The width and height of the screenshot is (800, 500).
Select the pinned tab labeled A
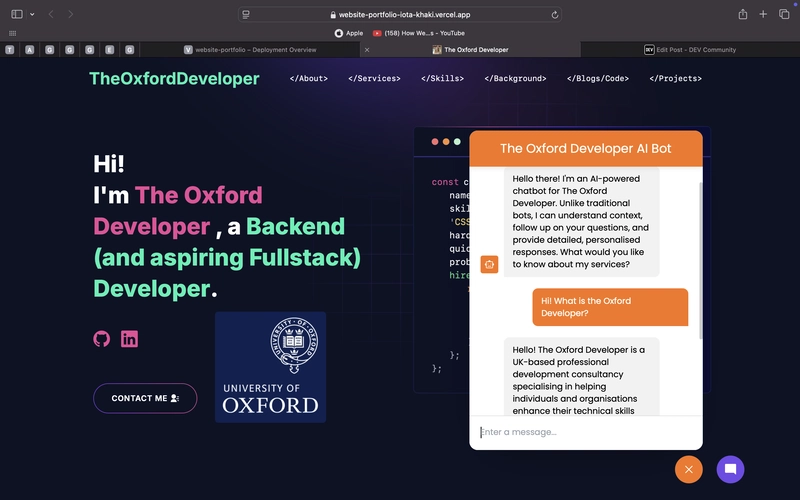click(30, 49)
